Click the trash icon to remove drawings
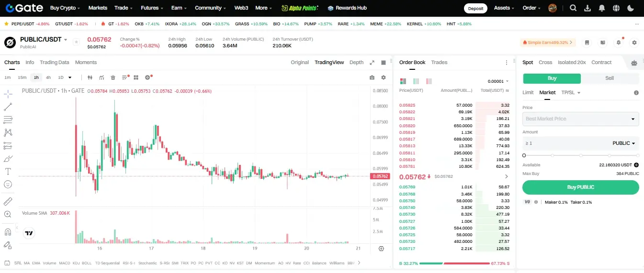 [x=113, y=77]
